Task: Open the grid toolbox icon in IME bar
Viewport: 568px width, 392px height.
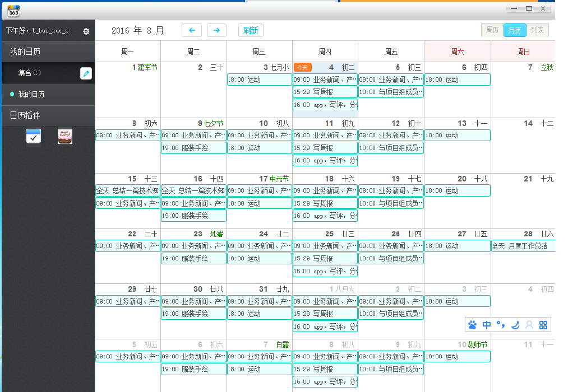Action: pos(543,325)
